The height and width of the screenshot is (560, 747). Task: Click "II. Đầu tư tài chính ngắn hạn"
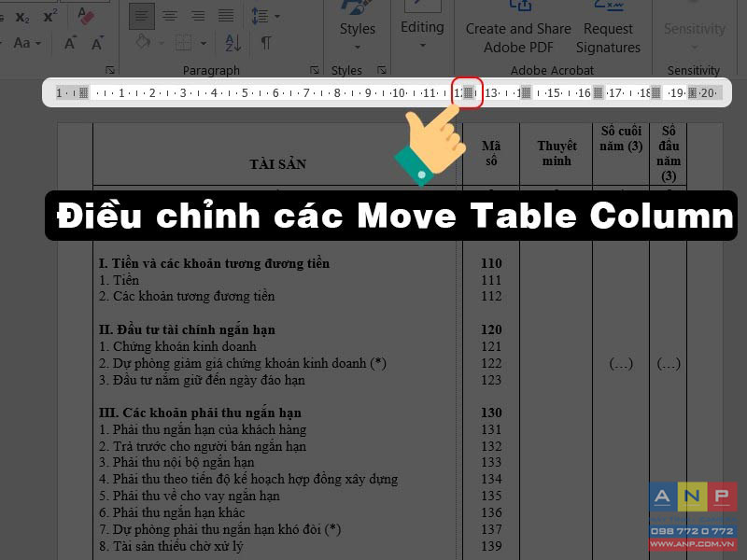(x=187, y=329)
